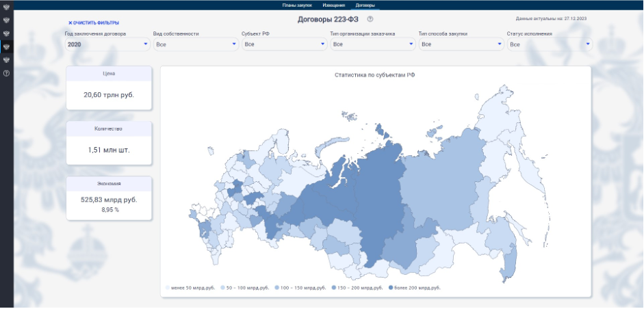Select the Договоры tab
This screenshot has height=309, width=644.
click(365, 5)
